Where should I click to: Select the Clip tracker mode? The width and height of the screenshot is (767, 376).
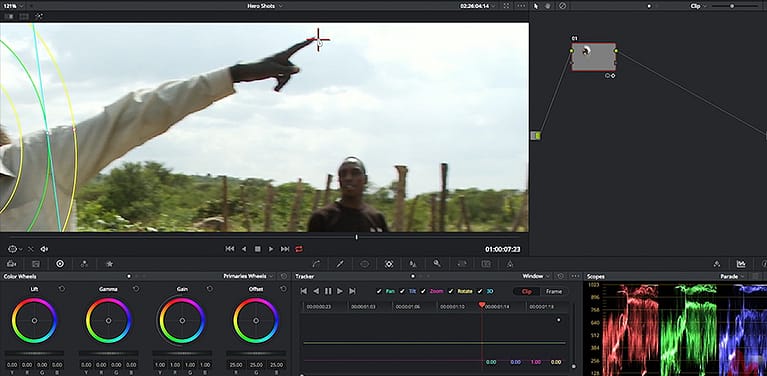527,291
